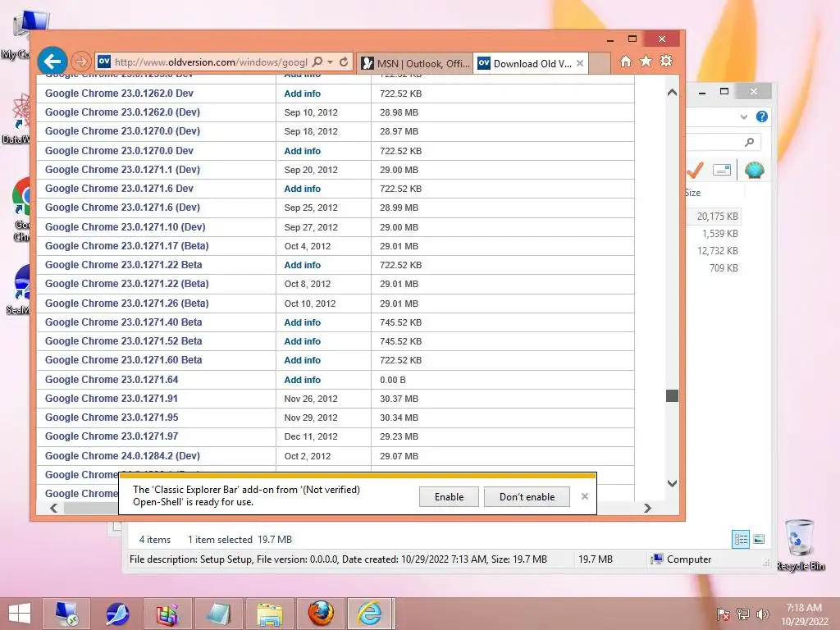Click the Internet Explorer taskbar icon
This screenshot has height=630, width=840.
point(371,614)
